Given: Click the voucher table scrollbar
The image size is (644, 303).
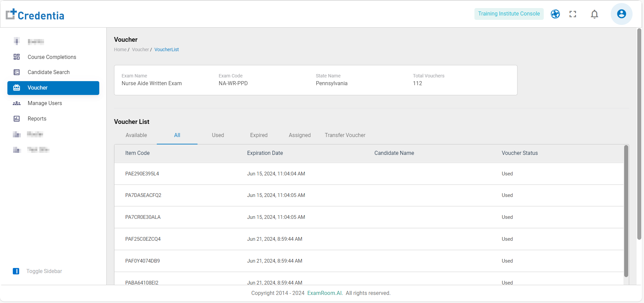Looking at the screenshot, I should click(x=626, y=211).
